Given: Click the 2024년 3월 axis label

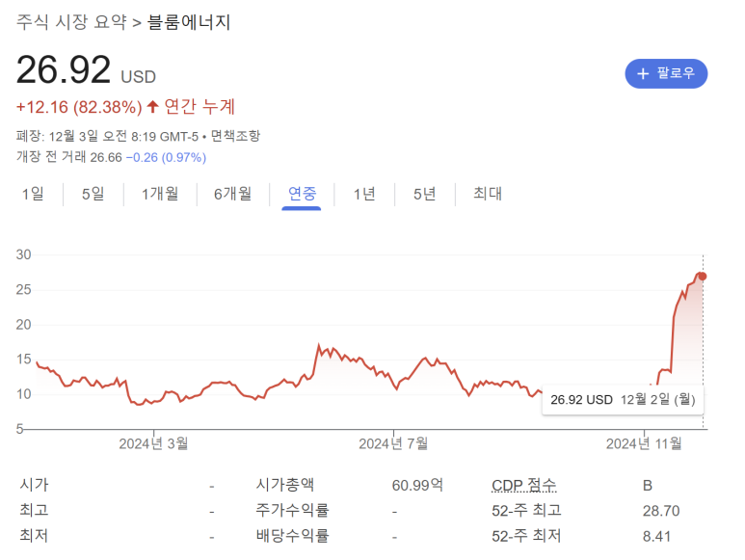Looking at the screenshot, I should tap(153, 443).
